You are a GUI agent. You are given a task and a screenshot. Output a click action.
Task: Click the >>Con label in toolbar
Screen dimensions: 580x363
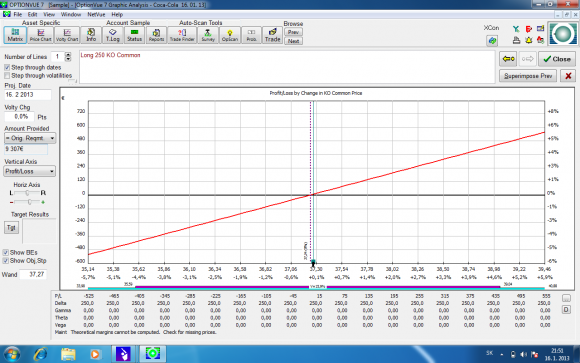click(492, 28)
